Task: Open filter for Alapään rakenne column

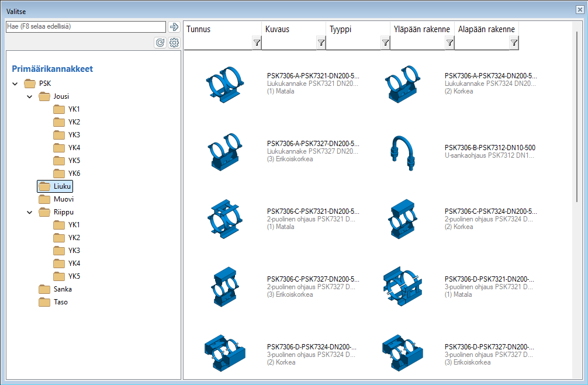Action: coord(514,43)
